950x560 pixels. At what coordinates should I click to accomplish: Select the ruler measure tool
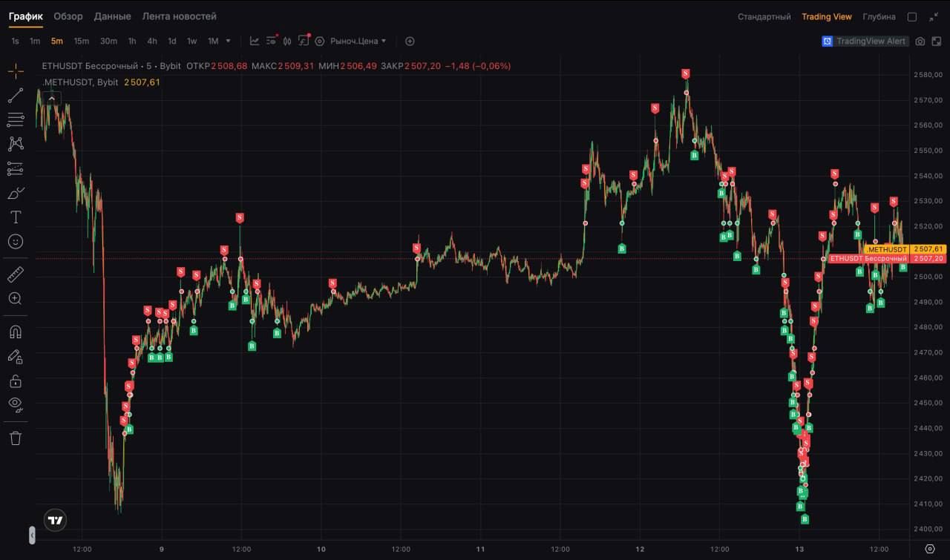(x=16, y=274)
